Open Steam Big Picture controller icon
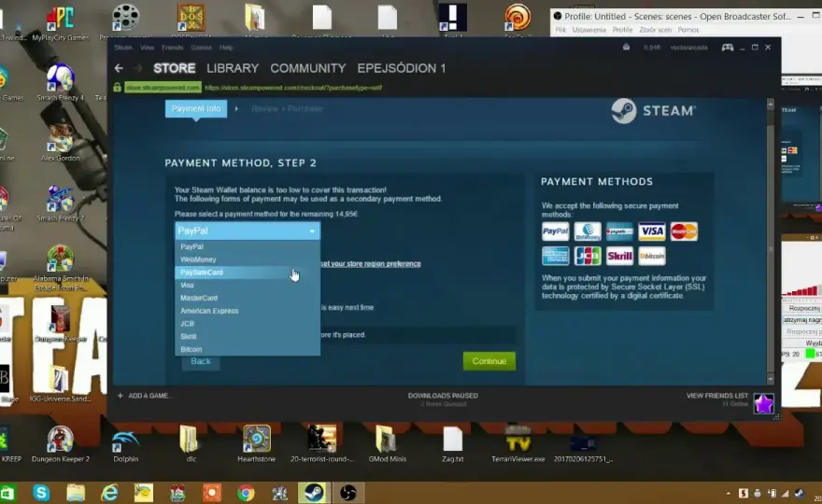The height and width of the screenshot is (504, 822). (727, 48)
